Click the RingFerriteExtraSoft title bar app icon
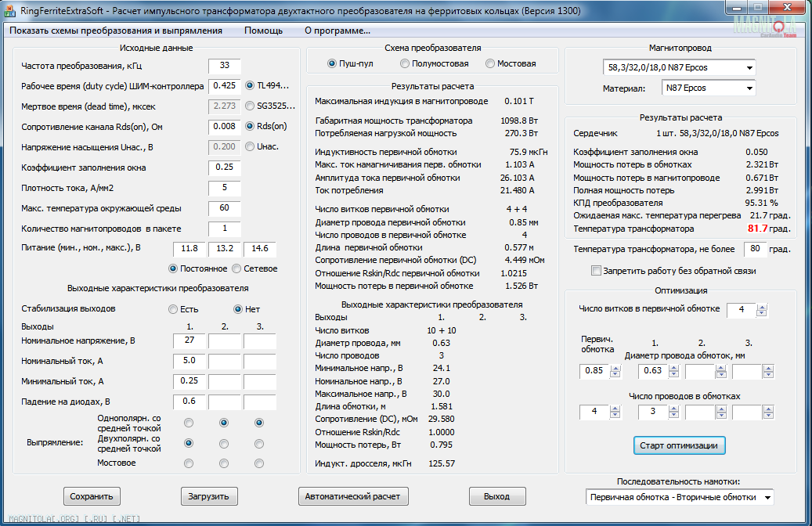The height and width of the screenshot is (526, 812). click(x=10, y=10)
